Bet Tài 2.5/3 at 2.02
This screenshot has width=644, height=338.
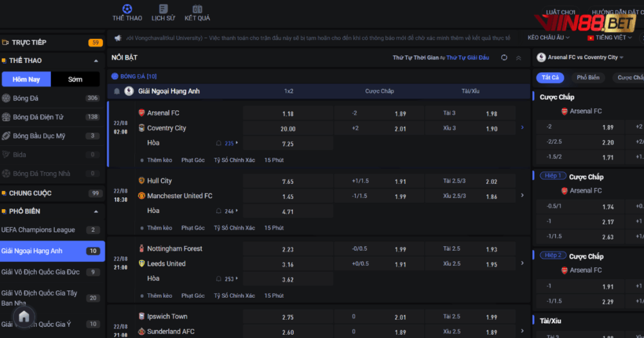pyautogui.click(x=470, y=182)
